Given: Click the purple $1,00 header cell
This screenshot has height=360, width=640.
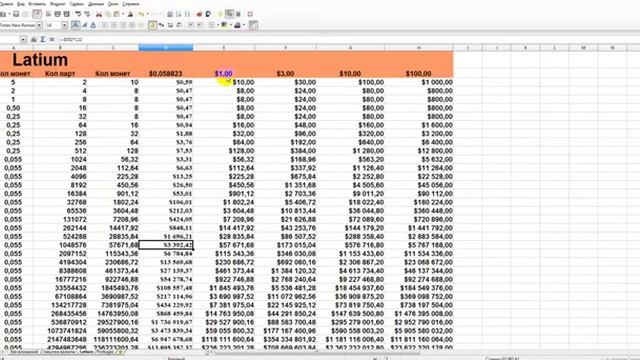Looking at the screenshot, I should [x=224, y=73].
